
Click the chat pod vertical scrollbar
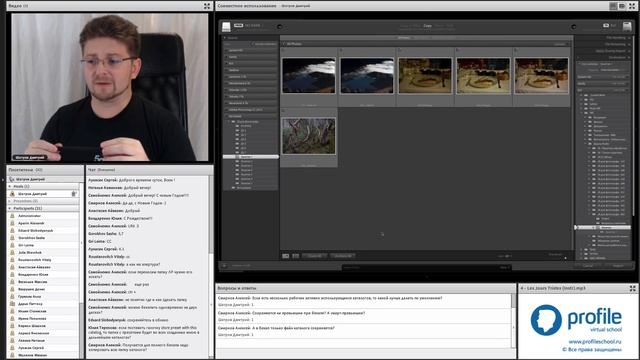211,267
